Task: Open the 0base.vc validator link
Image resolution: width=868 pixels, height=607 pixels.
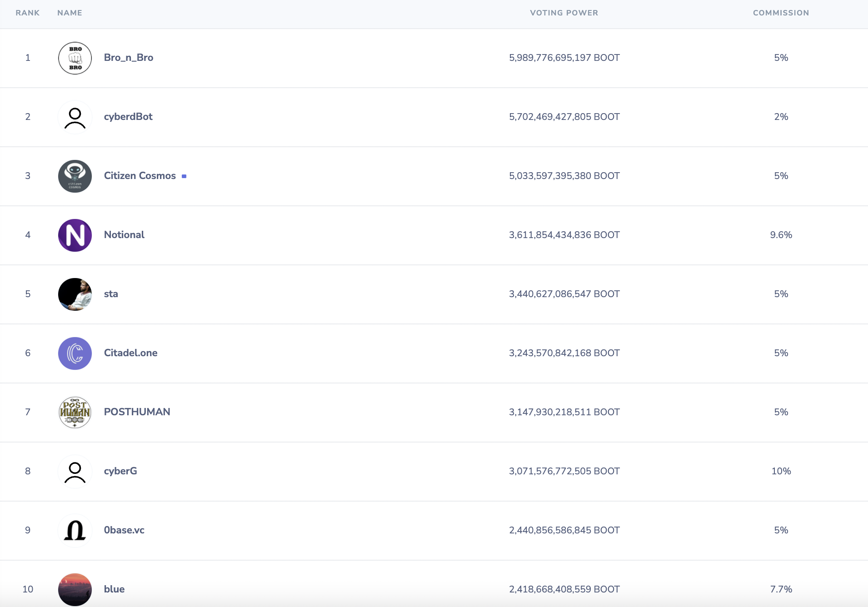Action: [124, 530]
